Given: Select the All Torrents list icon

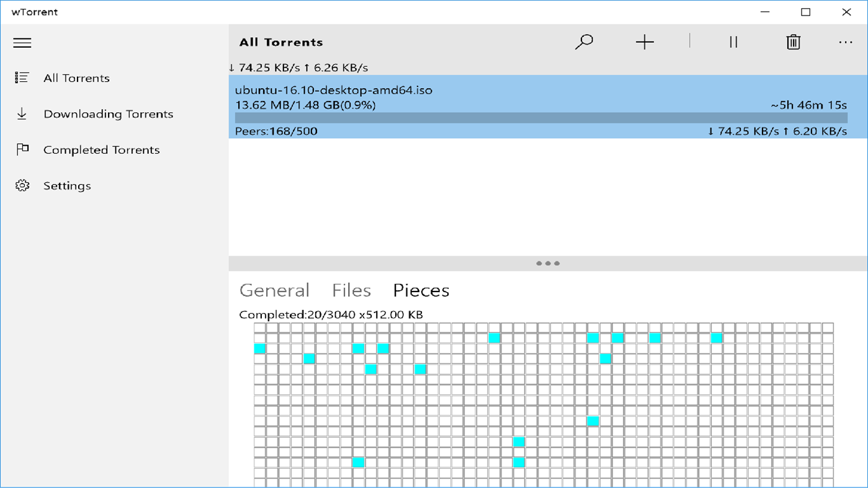Looking at the screenshot, I should point(22,78).
